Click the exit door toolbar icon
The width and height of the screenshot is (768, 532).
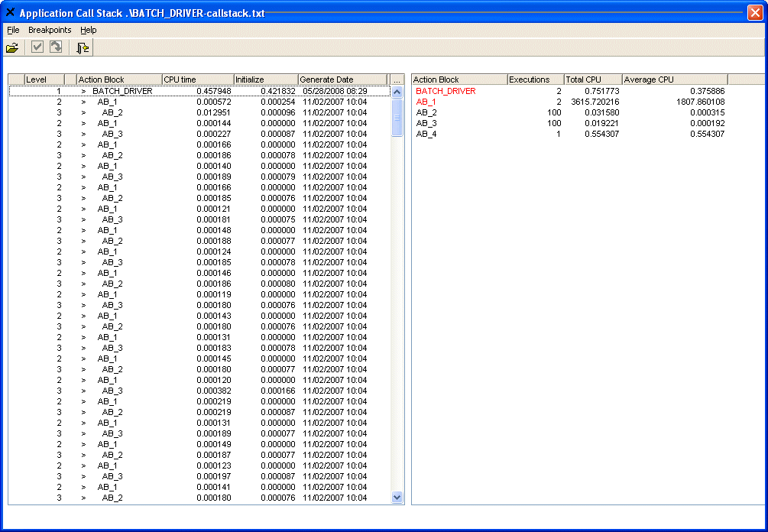83,47
